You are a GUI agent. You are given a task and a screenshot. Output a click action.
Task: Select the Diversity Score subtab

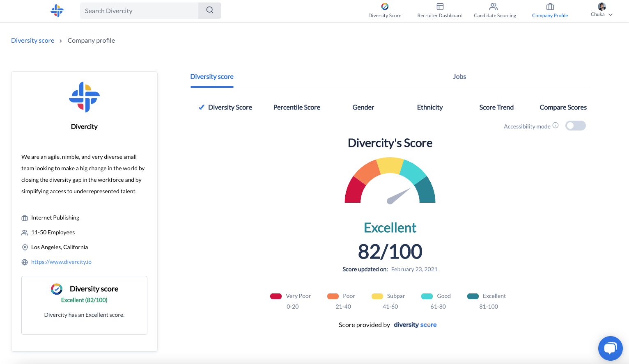230,107
